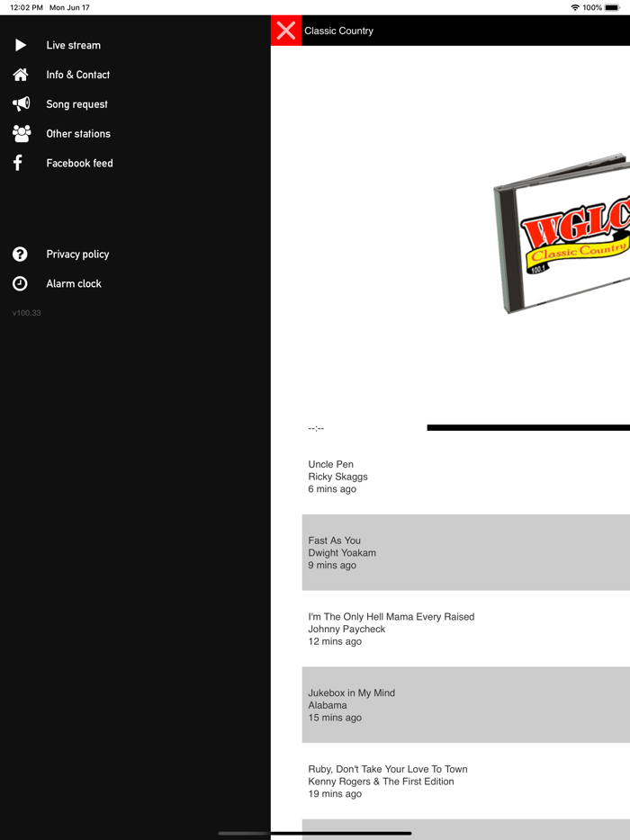Click the people icon for Other stations
630x840 pixels.
pos(22,133)
